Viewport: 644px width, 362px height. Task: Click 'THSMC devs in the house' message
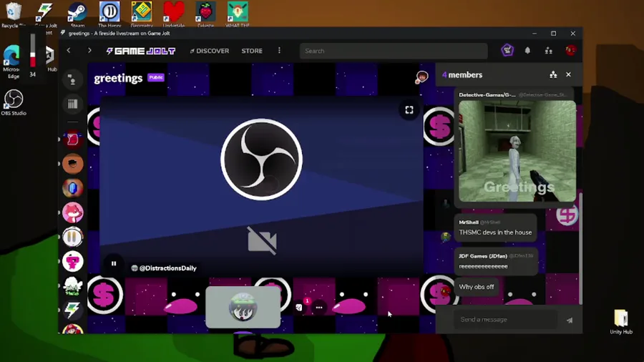(x=495, y=233)
